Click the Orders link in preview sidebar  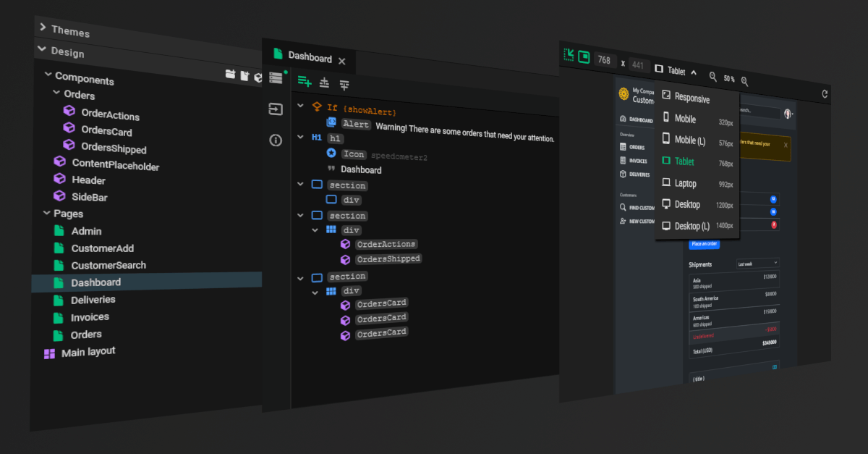[x=637, y=147]
